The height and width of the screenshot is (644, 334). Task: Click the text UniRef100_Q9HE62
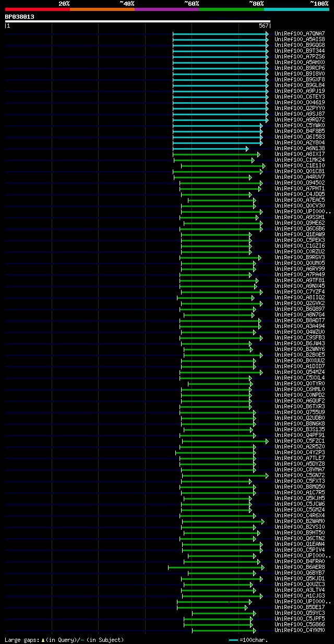tap(300, 223)
